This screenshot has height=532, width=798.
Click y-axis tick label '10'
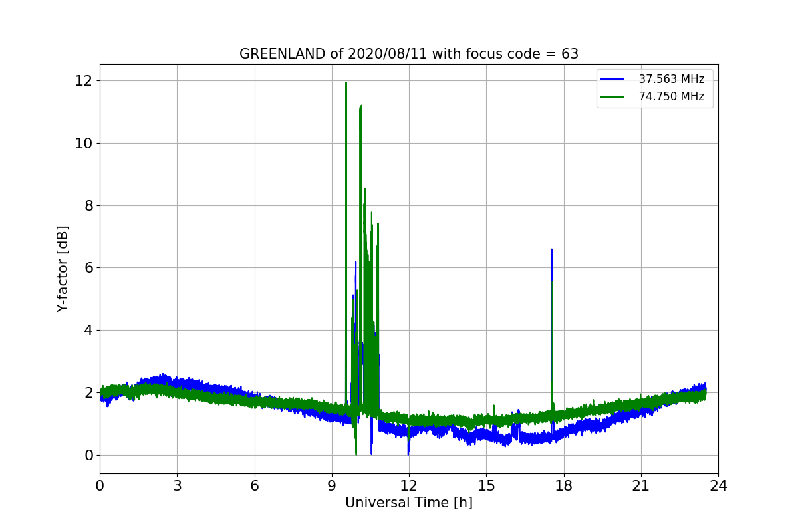coord(85,143)
